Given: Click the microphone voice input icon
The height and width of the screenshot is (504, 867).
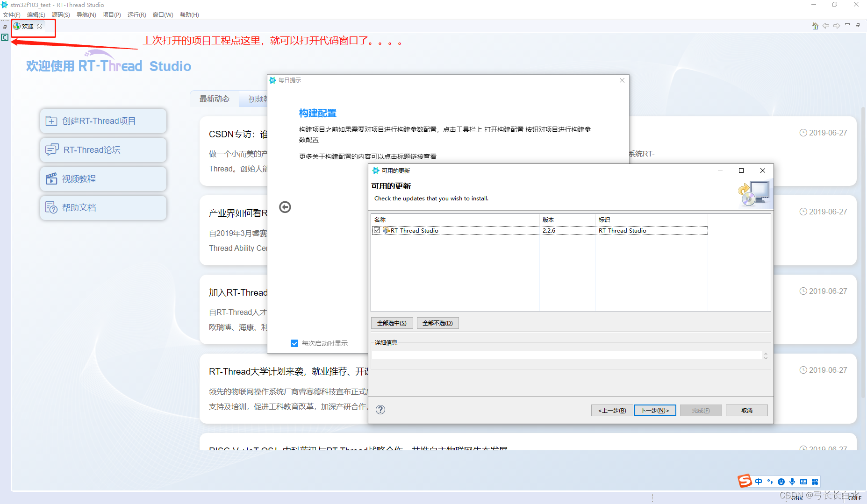Looking at the screenshot, I should [792, 482].
